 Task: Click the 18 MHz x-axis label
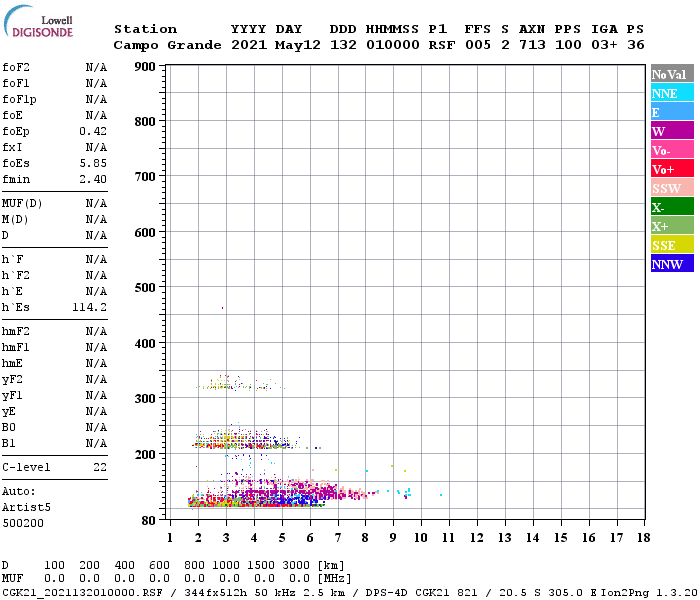point(644,538)
